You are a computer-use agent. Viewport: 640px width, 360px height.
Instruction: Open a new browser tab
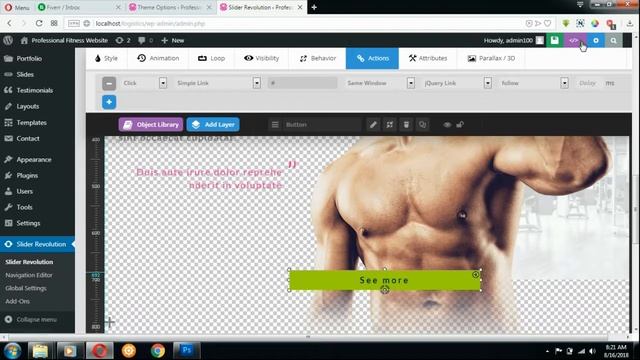click(314, 7)
